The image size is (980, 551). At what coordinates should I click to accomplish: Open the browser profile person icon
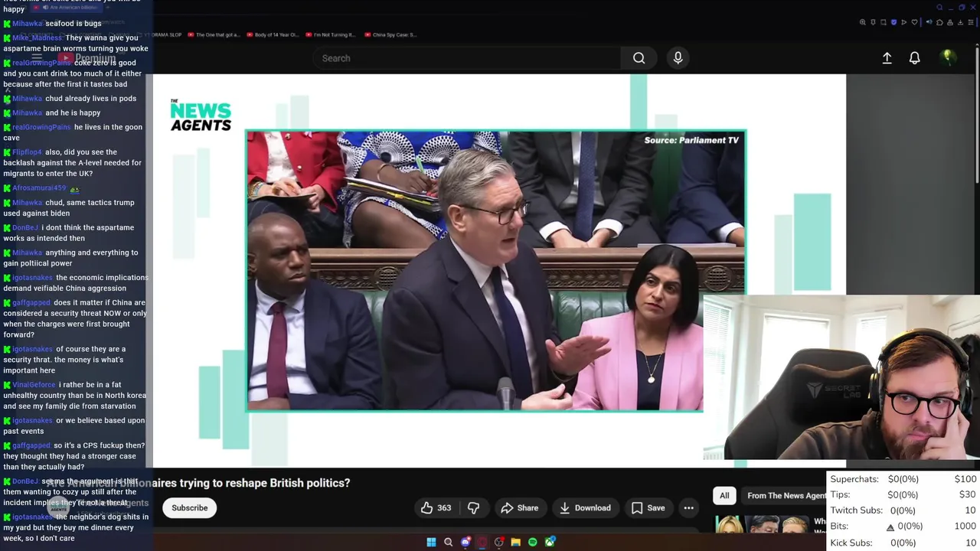(950, 22)
